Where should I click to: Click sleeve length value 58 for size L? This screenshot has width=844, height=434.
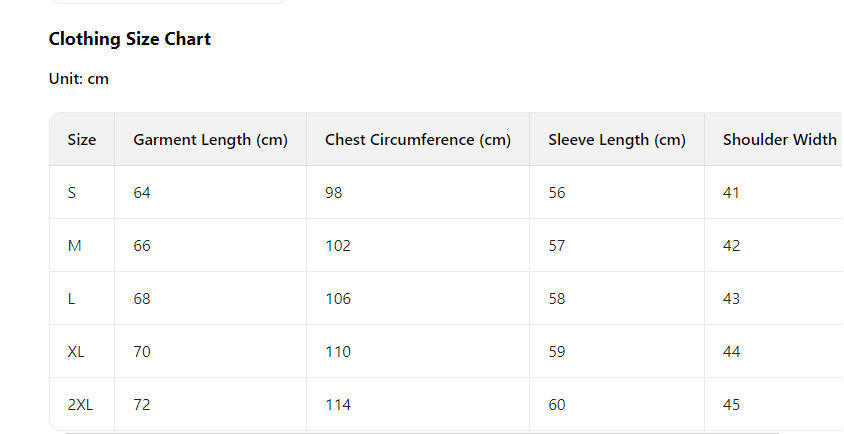point(557,299)
